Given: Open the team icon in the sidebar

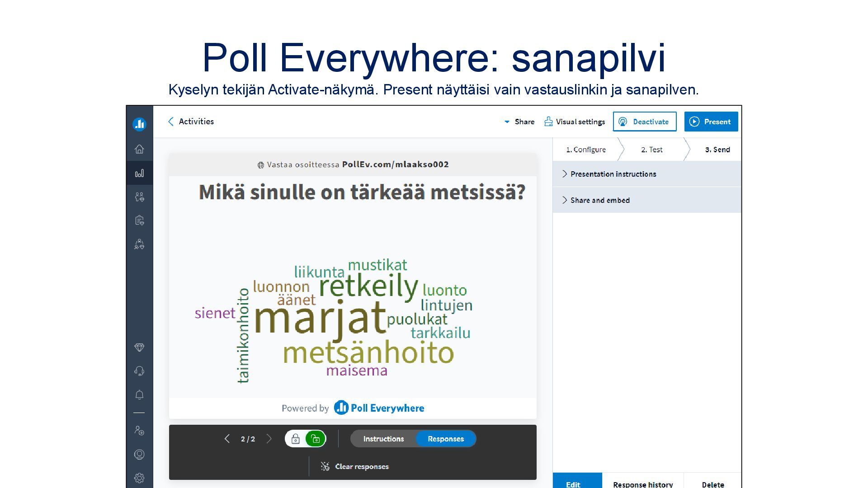Looking at the screenshot, I should (x=139, y=244).
